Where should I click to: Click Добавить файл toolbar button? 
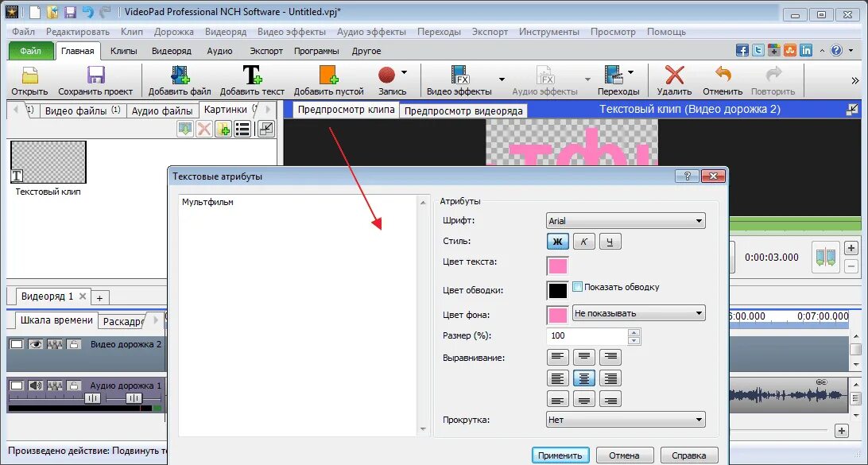pyautogui.click(x=180, y=81)
